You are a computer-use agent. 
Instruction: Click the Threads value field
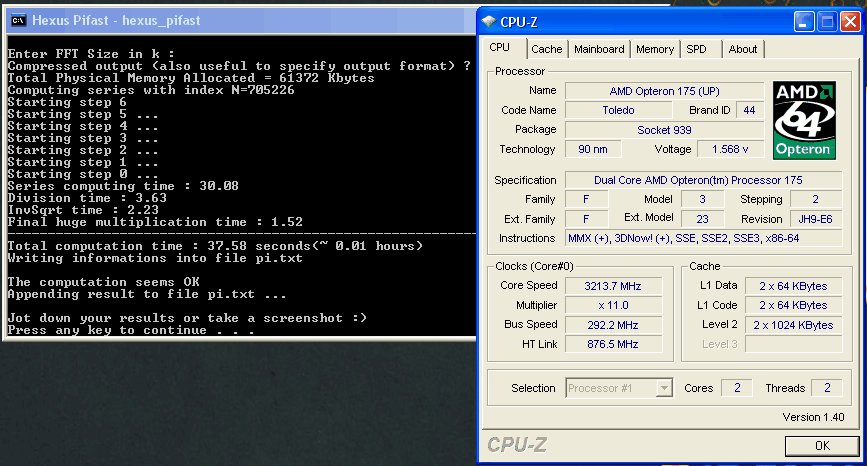827,388
